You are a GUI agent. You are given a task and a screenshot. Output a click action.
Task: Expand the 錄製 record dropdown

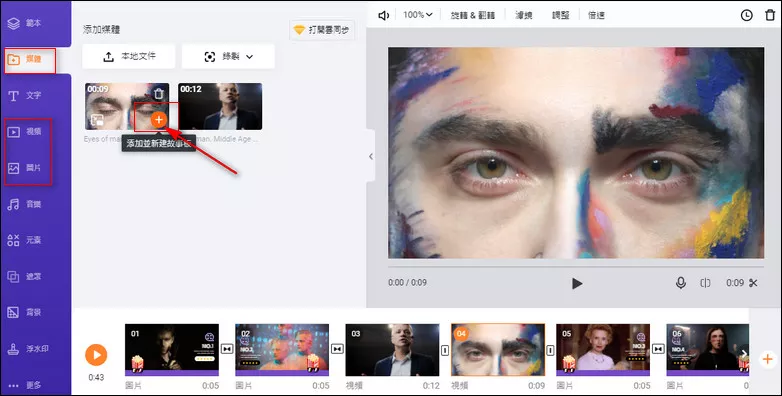(228, 56)
